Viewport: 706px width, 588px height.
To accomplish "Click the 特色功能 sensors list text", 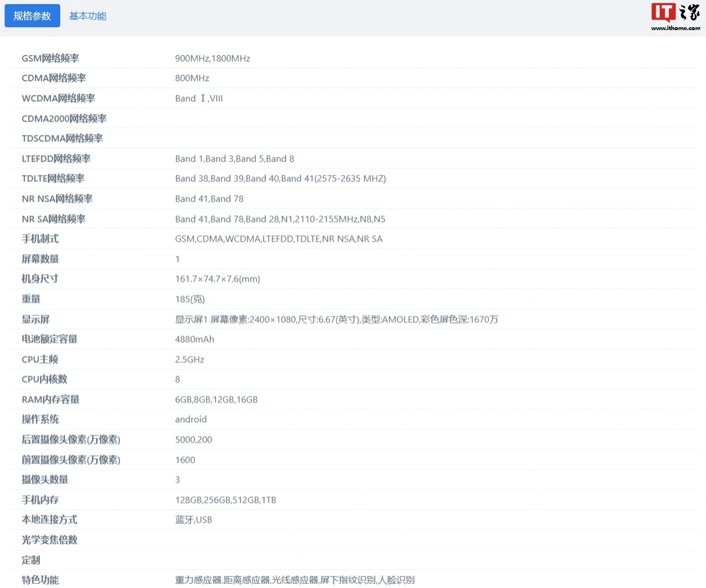I will pyautogui.click(x=295, y=580).
